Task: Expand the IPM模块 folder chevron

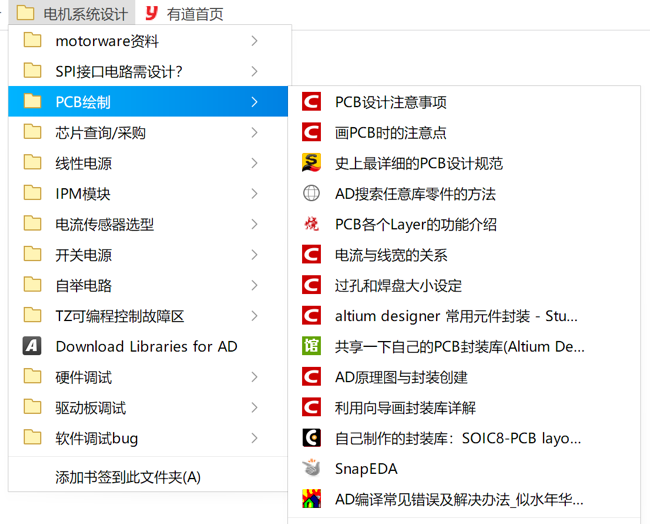Action: click(x=255, y=194)
